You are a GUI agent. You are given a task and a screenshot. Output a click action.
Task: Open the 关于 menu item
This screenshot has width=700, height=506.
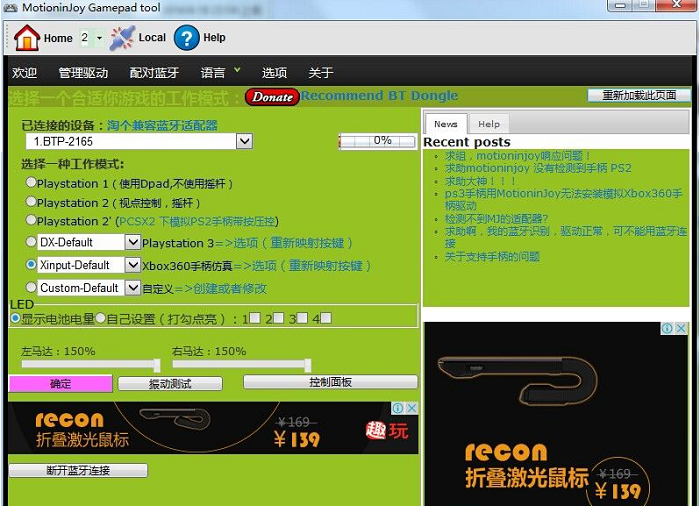[321, 72]
